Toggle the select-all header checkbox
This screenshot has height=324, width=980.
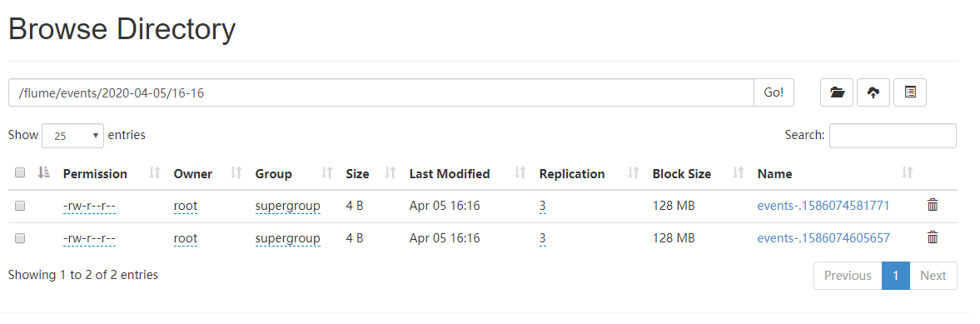pos(20,173)
